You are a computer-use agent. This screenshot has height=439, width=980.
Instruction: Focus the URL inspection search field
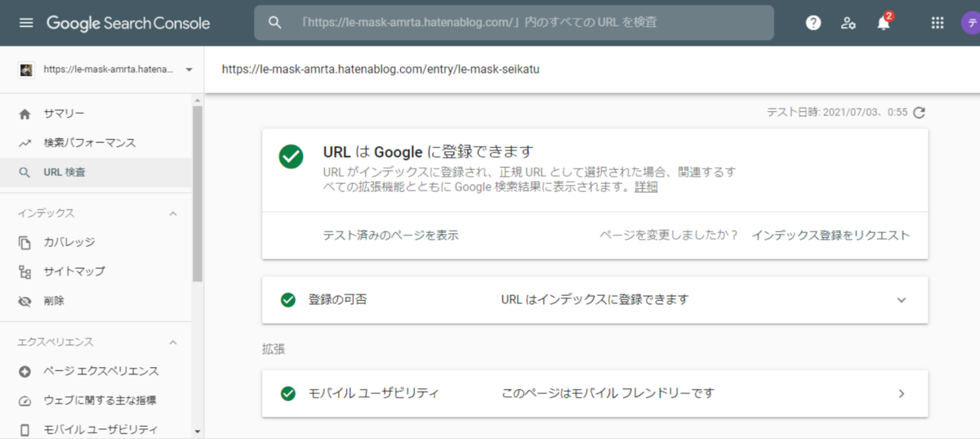514,23
